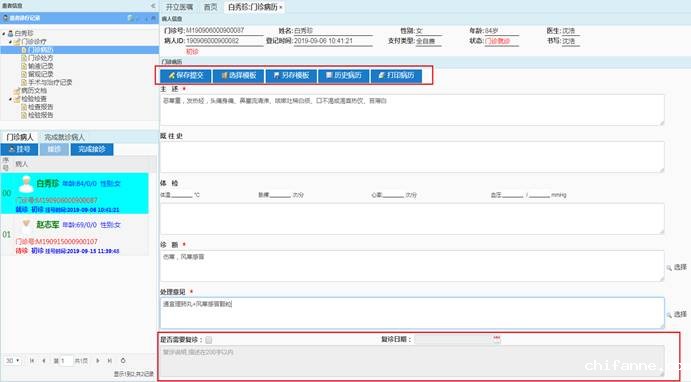
Task: Open 病历文档 folder in tree
Action: point(33,91)
